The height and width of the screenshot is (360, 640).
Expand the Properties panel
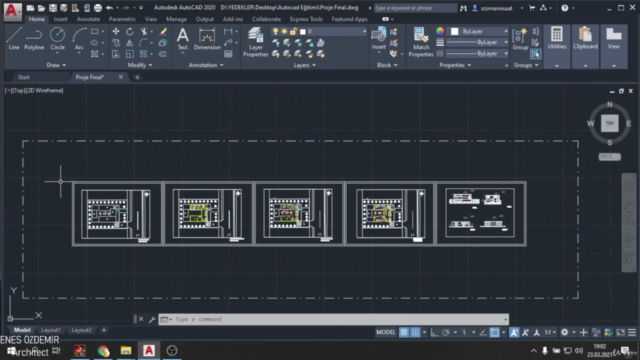pyautogui.click(x=455, y=65)
